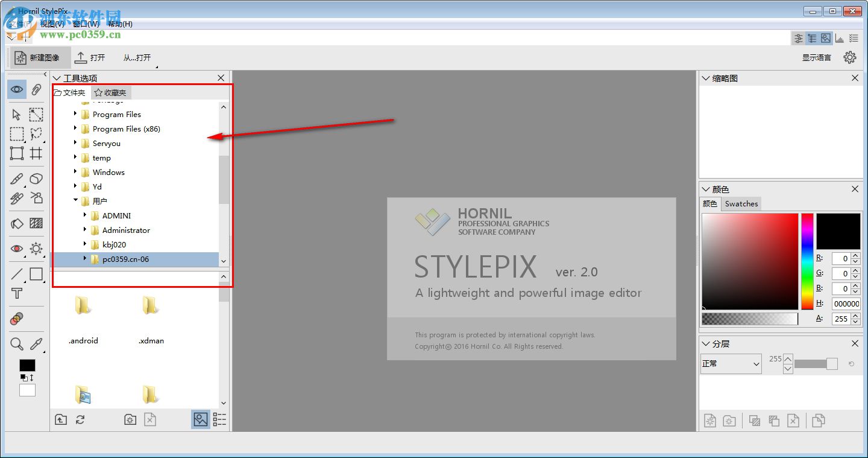Select the text tool

(17, 294)
